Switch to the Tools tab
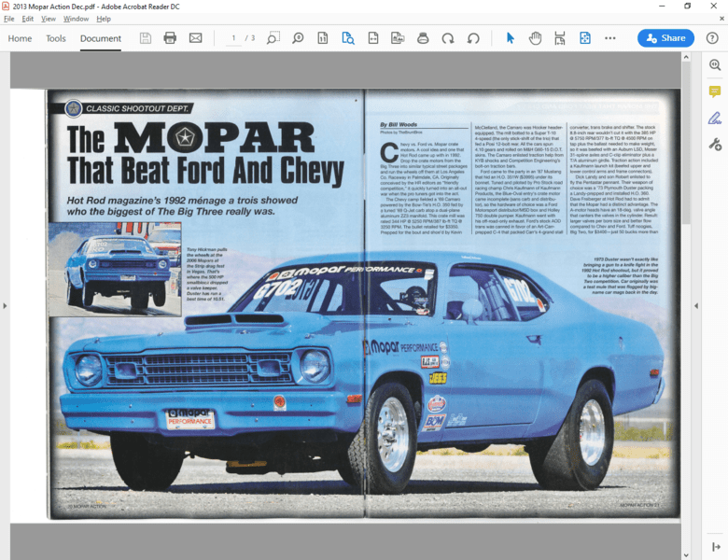 56,38
